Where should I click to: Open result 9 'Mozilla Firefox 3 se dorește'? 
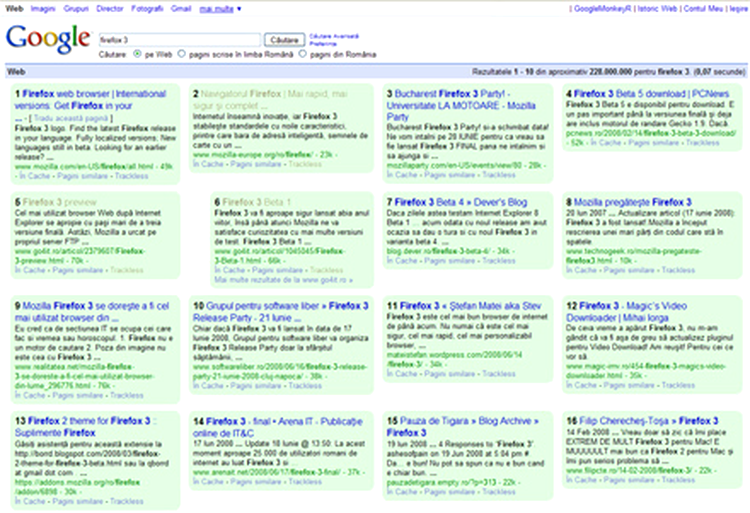coord(92,312)
